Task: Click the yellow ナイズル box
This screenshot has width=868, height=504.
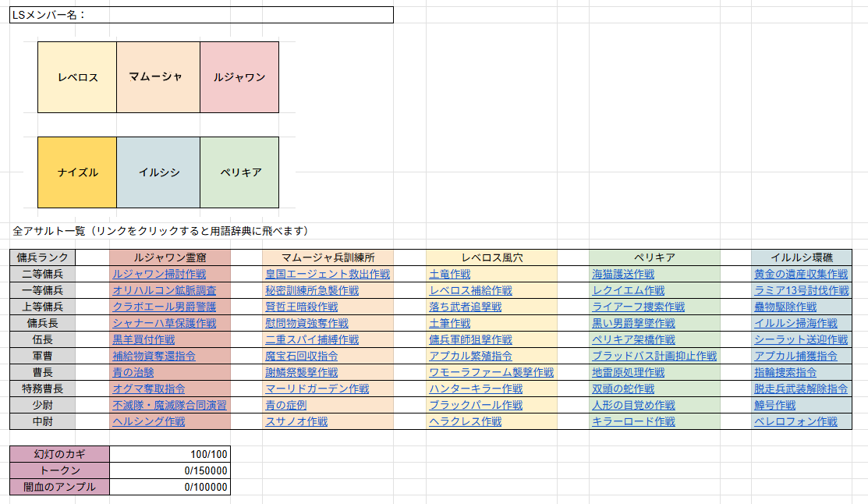Action: [77, 172]
